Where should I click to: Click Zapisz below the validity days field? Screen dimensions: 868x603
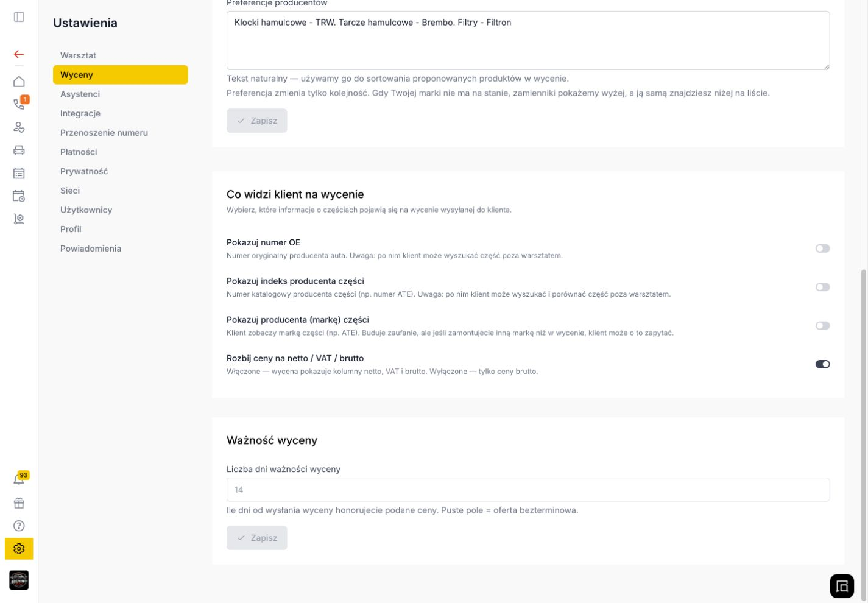pos(257,538)
